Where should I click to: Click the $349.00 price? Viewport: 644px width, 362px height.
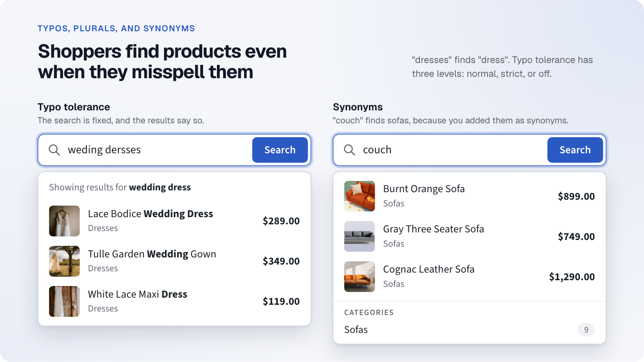click(x=281, y=261)
